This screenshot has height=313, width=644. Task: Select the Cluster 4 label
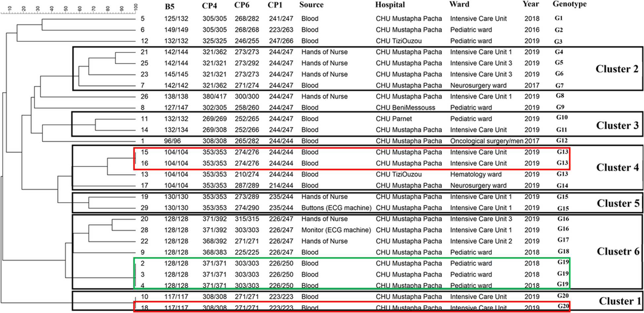point(617,167)
